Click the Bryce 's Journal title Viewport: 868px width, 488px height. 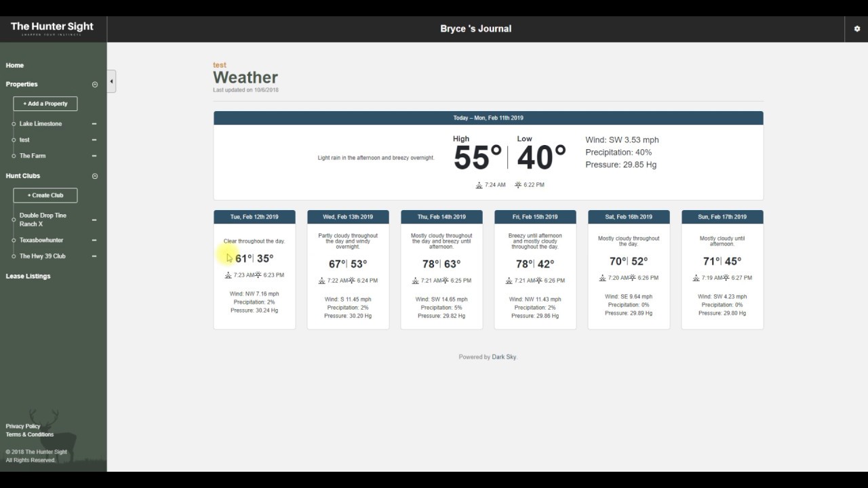tap(476, 29)
